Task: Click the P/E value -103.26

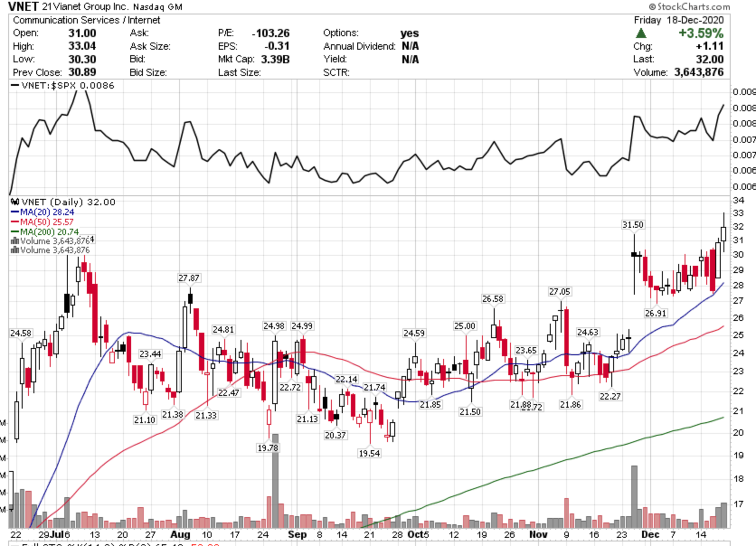Action: point(271,33)
